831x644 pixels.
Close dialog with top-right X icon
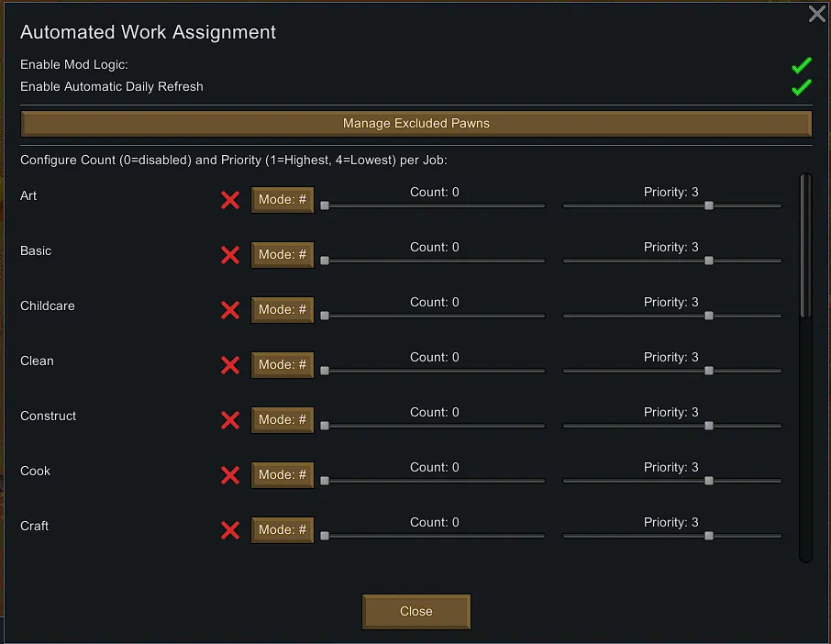[x=816, y=14]
